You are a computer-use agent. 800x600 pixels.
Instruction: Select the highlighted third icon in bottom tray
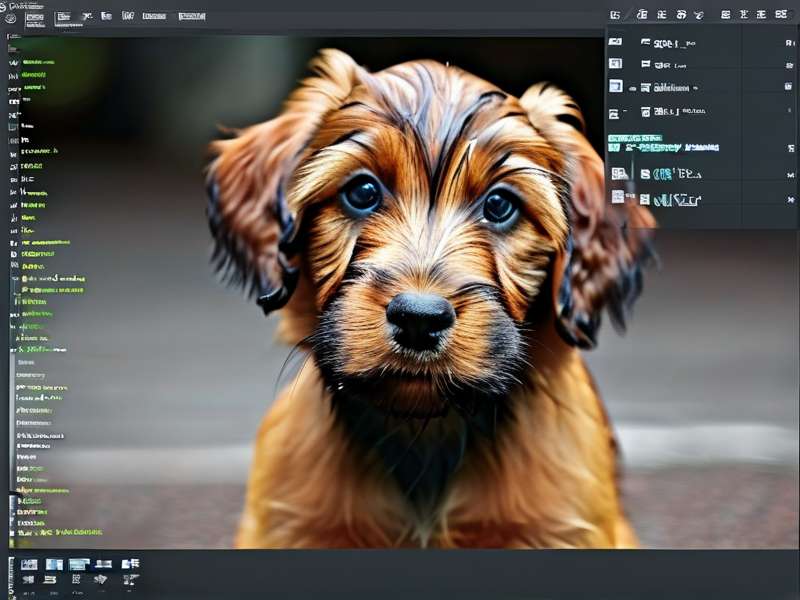tap(79, 564)
